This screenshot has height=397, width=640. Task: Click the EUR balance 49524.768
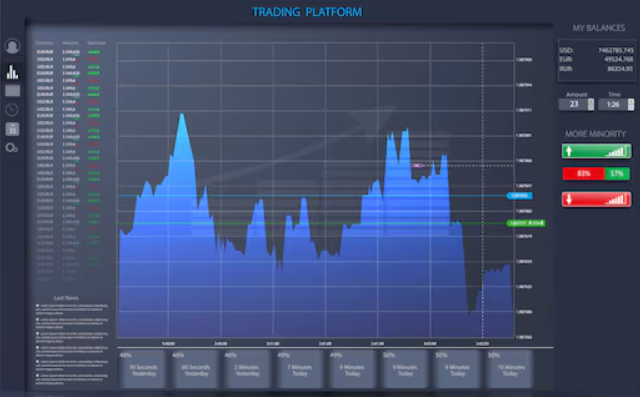click(618, 59)
